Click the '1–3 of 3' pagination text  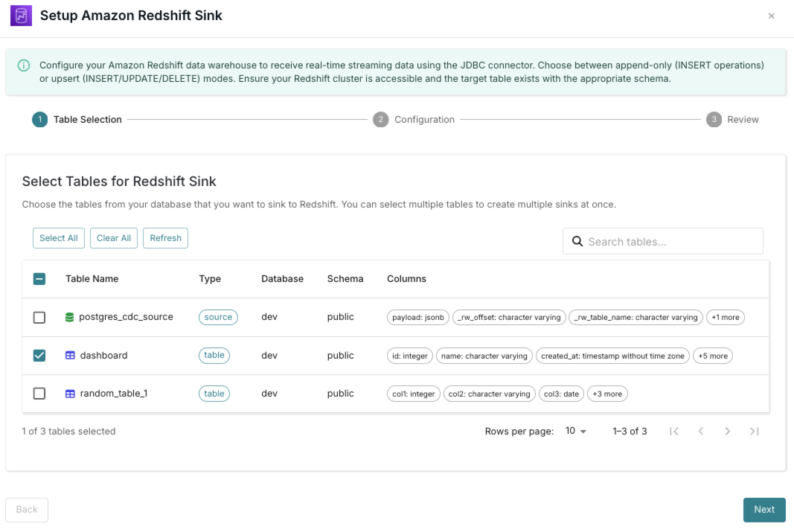point(630,432)
